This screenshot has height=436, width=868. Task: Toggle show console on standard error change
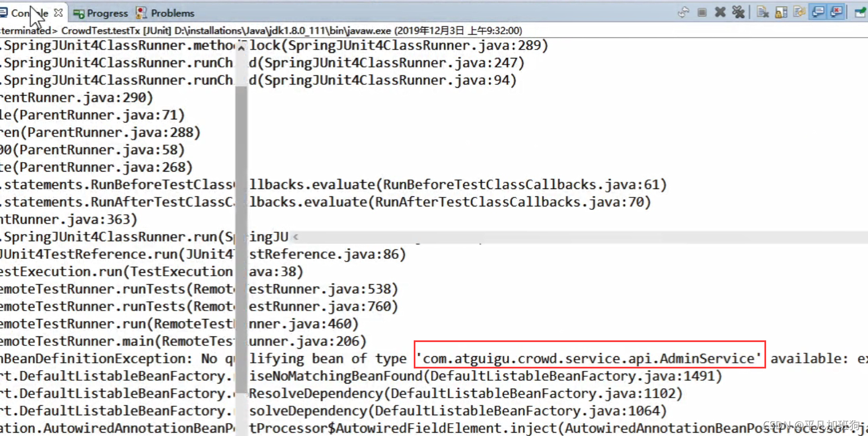[836, 12]
